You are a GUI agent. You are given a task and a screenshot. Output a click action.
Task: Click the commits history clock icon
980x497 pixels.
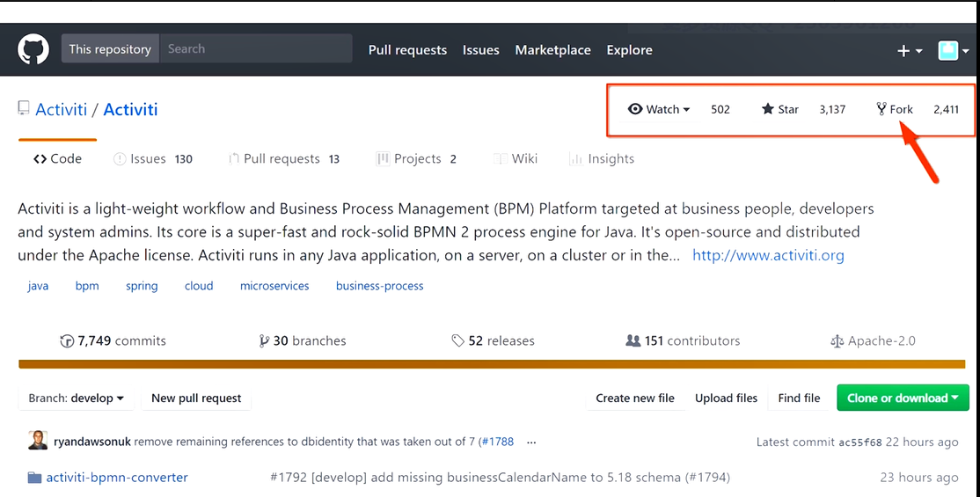click(x=67, y=341)
